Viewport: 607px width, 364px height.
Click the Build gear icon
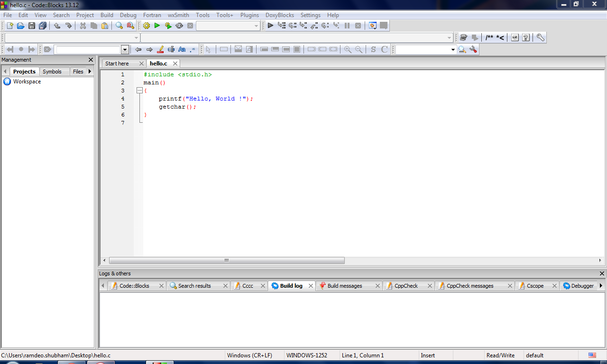pos(146,26)
